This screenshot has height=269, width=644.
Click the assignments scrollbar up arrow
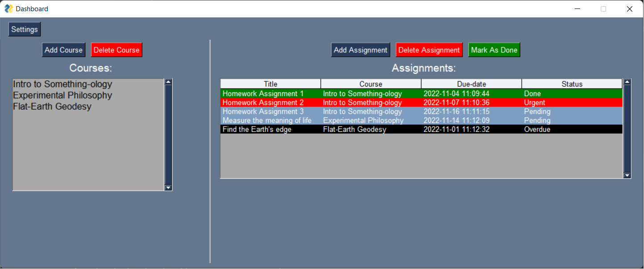pos(627,81)
